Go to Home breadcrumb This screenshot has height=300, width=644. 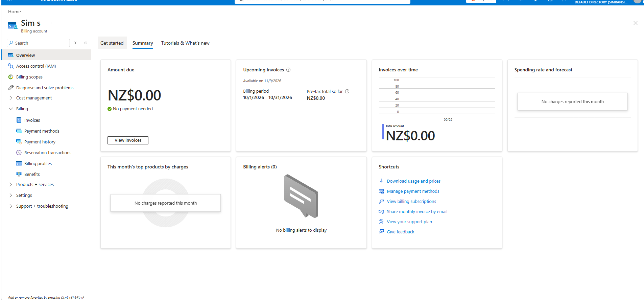click(15, 11)
